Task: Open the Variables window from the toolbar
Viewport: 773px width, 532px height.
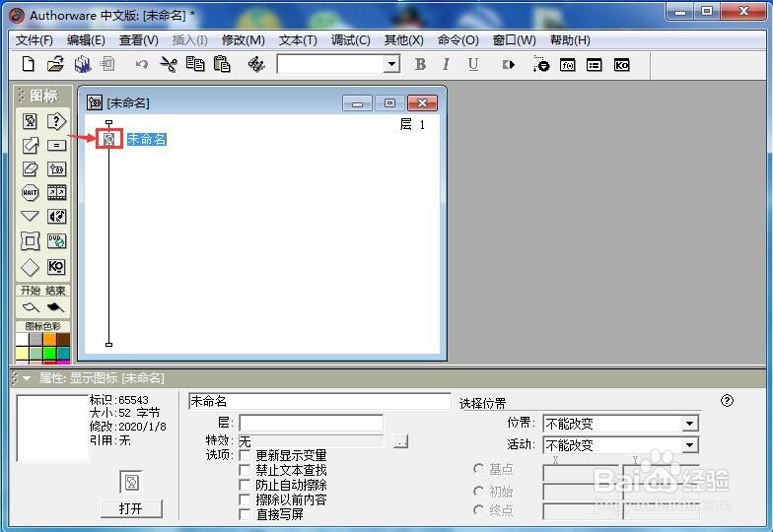Action: coord(594,65)
